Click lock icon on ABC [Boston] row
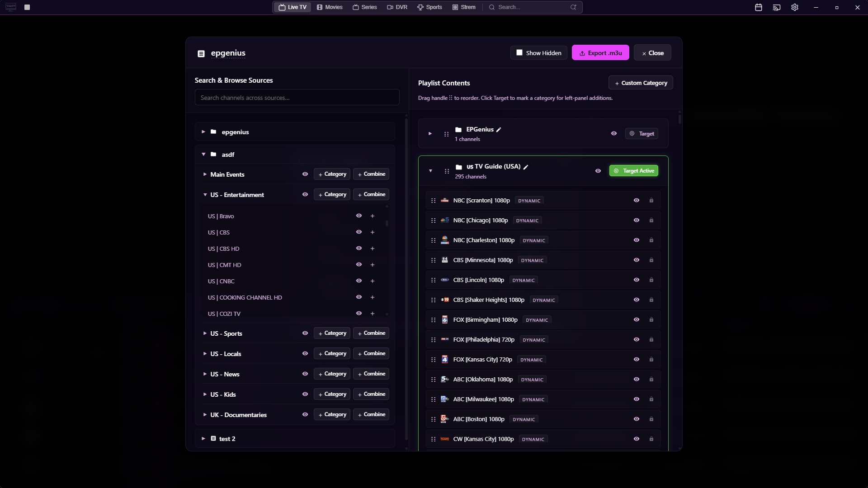Screen dimensions: 868x488 click(651, 419)
